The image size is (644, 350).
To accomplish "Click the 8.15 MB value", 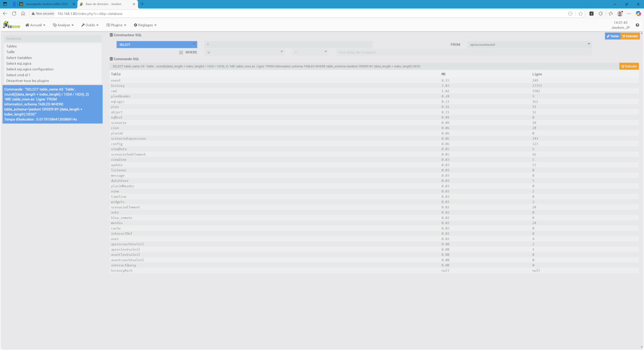I will coord(445,80).
